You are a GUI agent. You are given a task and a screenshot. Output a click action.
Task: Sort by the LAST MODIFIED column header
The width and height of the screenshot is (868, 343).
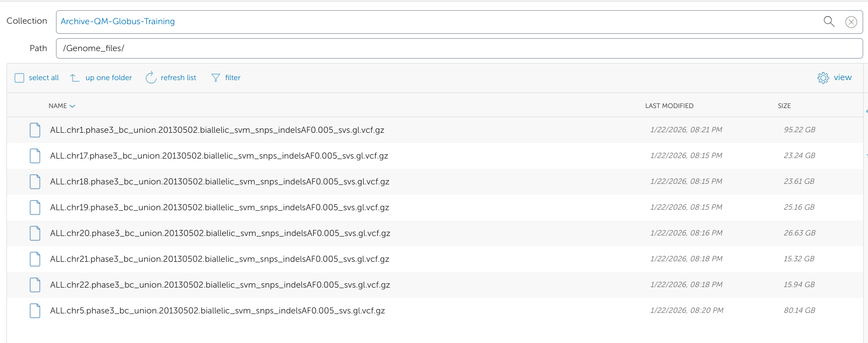[x=669, y=106]
